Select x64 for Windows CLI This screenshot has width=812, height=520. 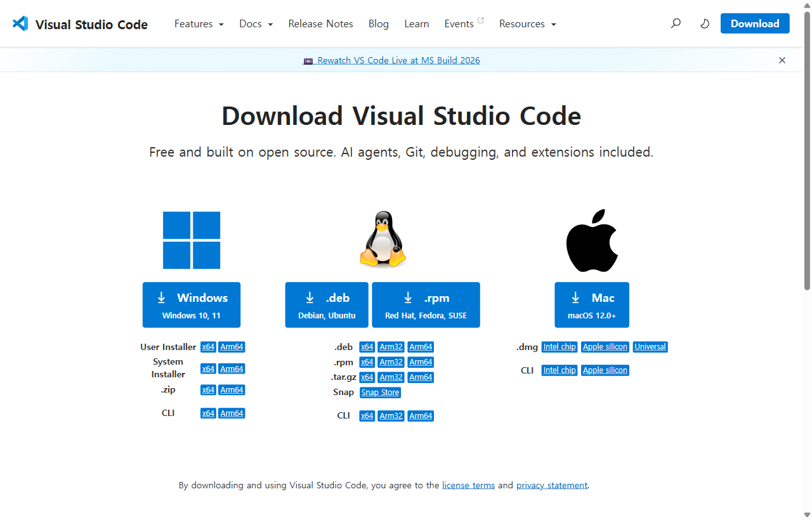208,413
